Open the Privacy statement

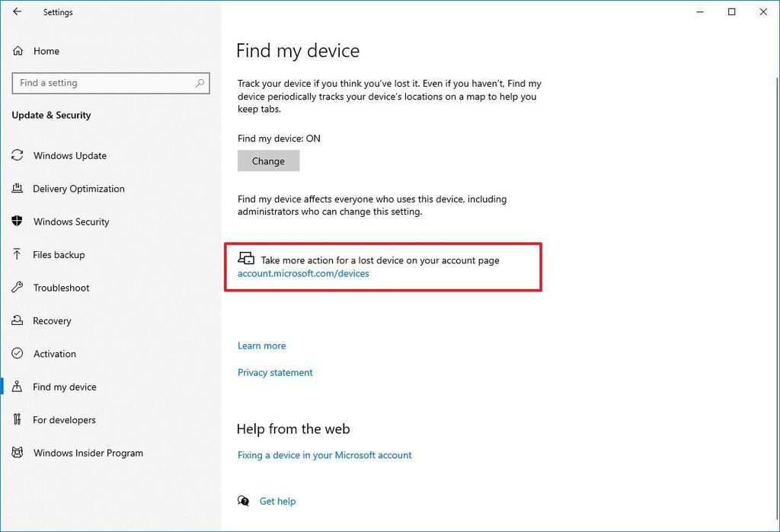pyautogui.click(x=275, y=372)
